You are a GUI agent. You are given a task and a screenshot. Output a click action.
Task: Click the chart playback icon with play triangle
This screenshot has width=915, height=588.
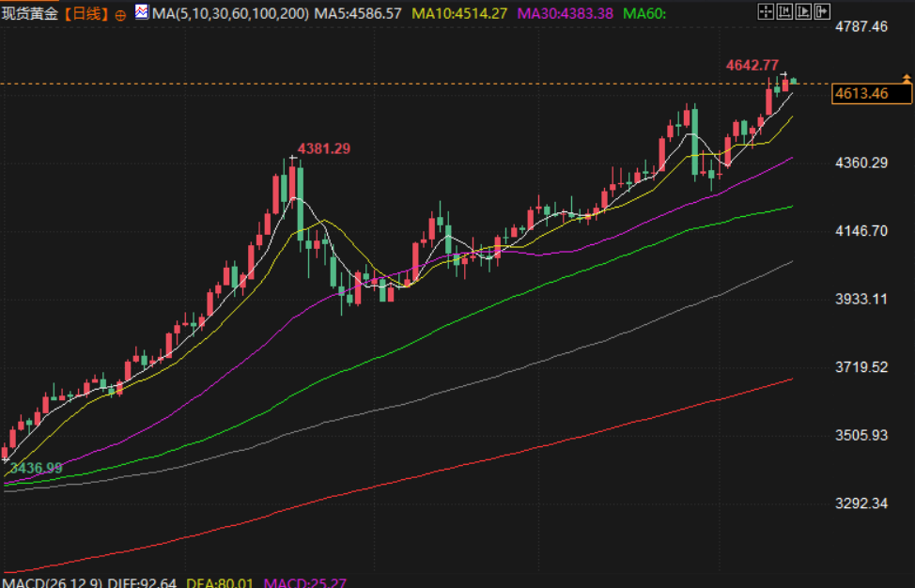[803, 11]
